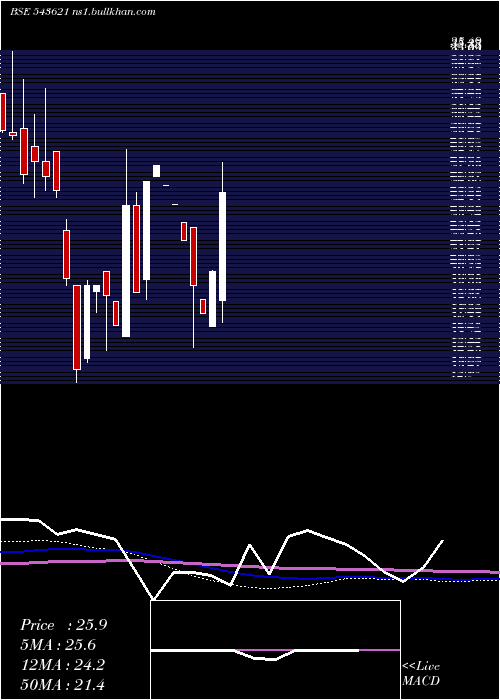Click the 50MA : 21.4 value
Image resolution: width=500 pixels, height=700 pixels.
[63, 684]
